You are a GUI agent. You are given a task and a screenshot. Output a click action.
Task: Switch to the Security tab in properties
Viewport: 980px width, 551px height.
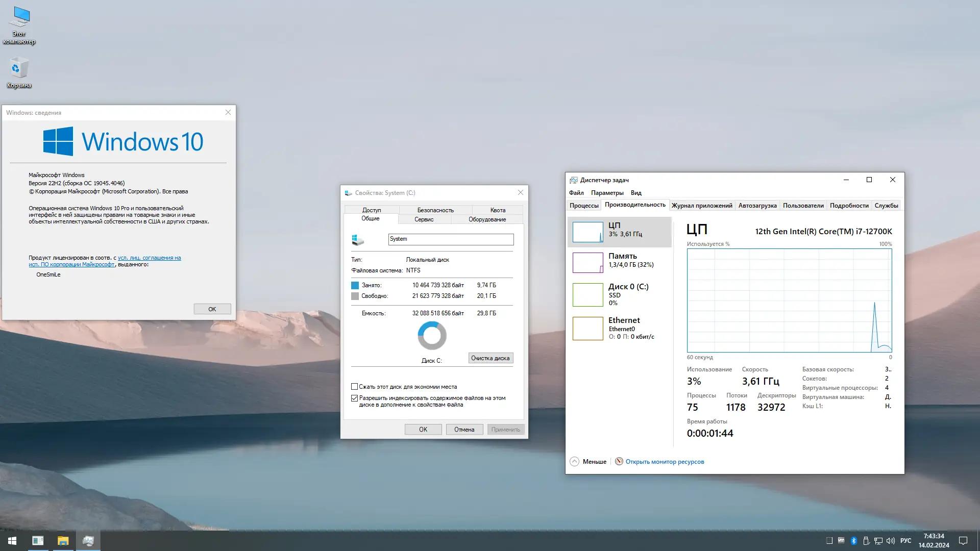[435, 210]
